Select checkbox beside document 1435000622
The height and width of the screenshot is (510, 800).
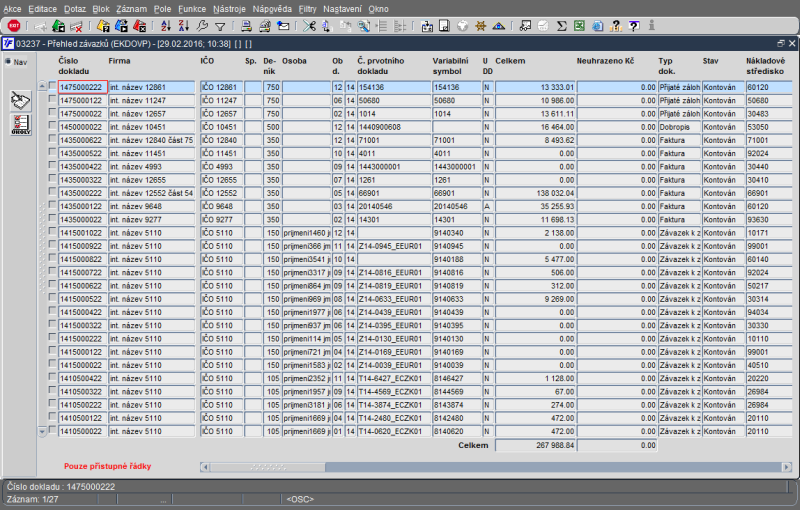point(52,140)
